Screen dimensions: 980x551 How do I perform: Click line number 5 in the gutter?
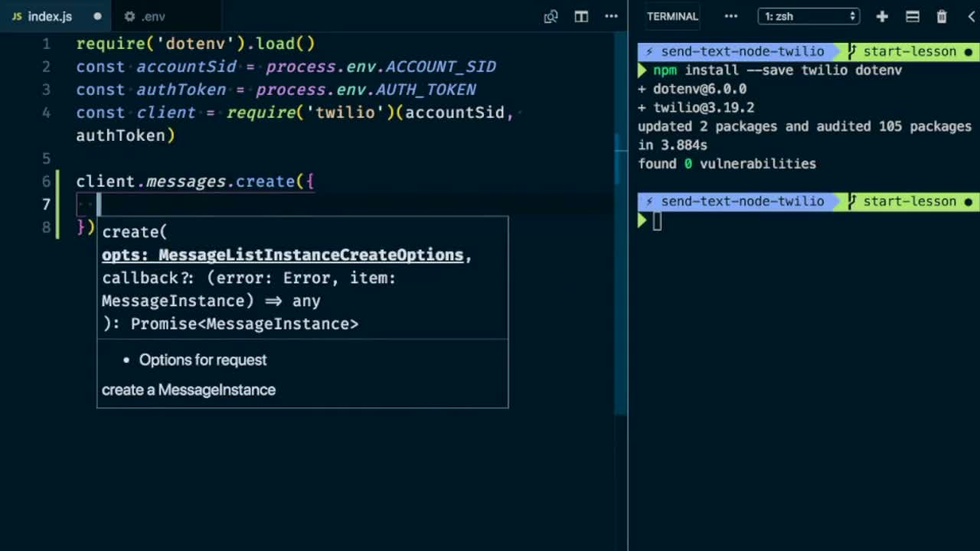point(46,158)
